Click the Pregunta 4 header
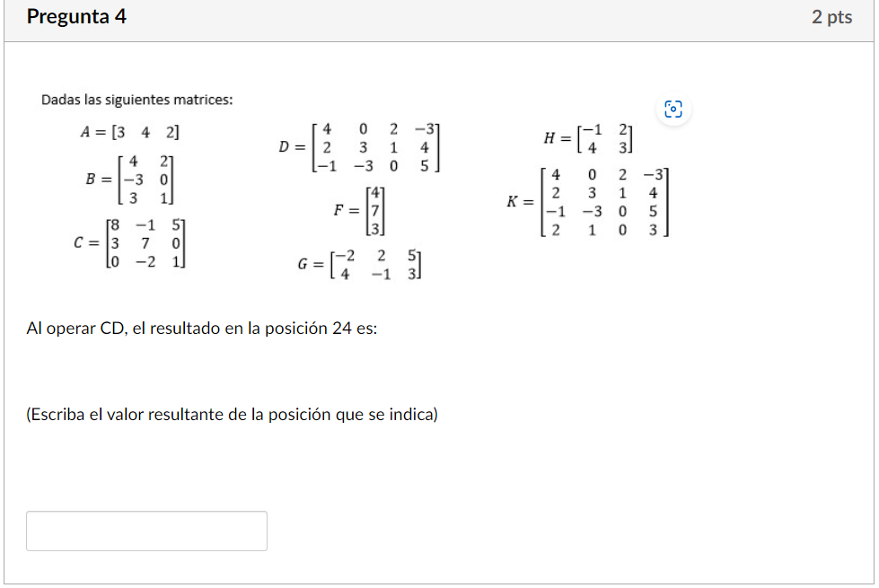Image resolution: width=879 pixels, height=588 pixels. pos(77,16)
